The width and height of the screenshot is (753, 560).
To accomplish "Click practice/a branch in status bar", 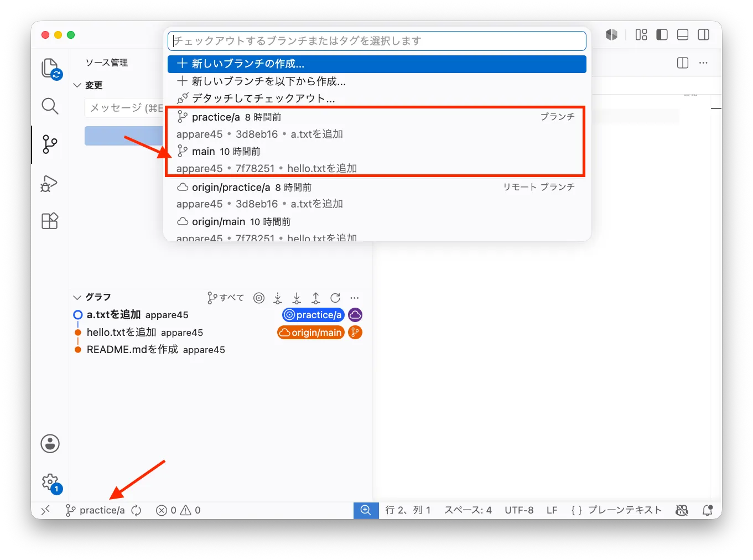I will coord(95,510).
